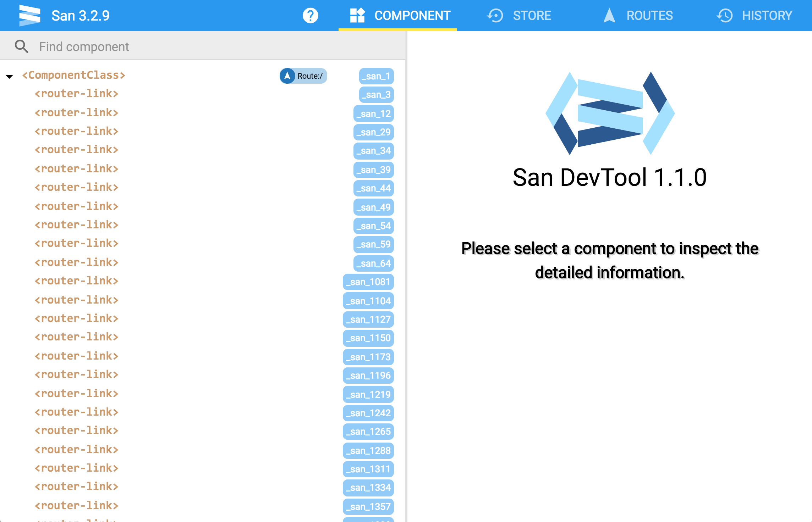Select router-link row with id _san_1196

click(202, 375)
